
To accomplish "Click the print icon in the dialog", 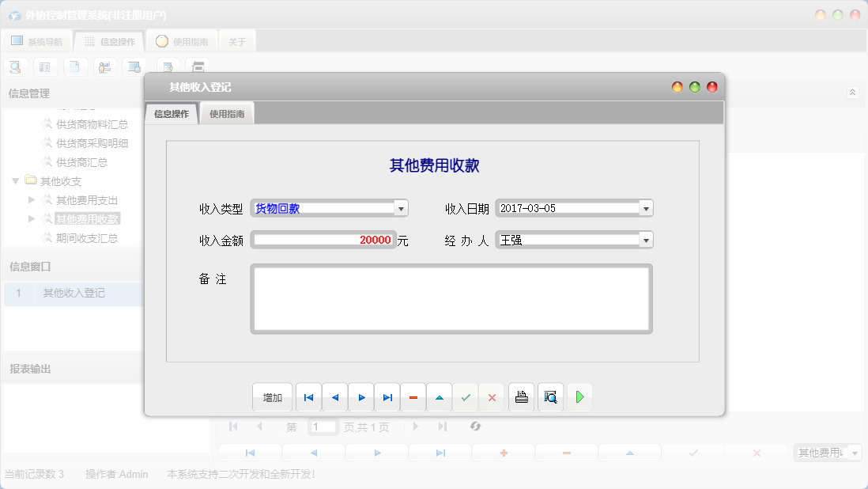I will pos(522,397).
